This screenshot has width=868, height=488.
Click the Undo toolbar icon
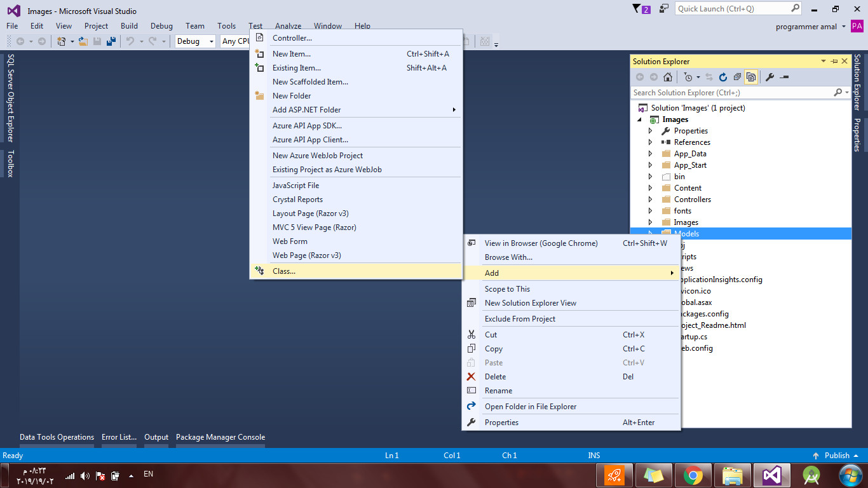coord(130,41)
